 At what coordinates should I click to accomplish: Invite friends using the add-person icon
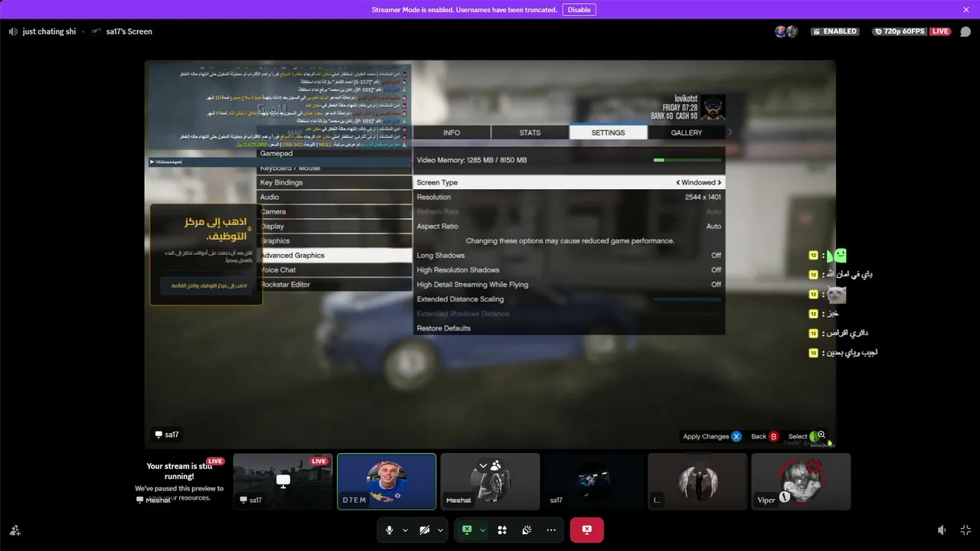coord(15,530)
